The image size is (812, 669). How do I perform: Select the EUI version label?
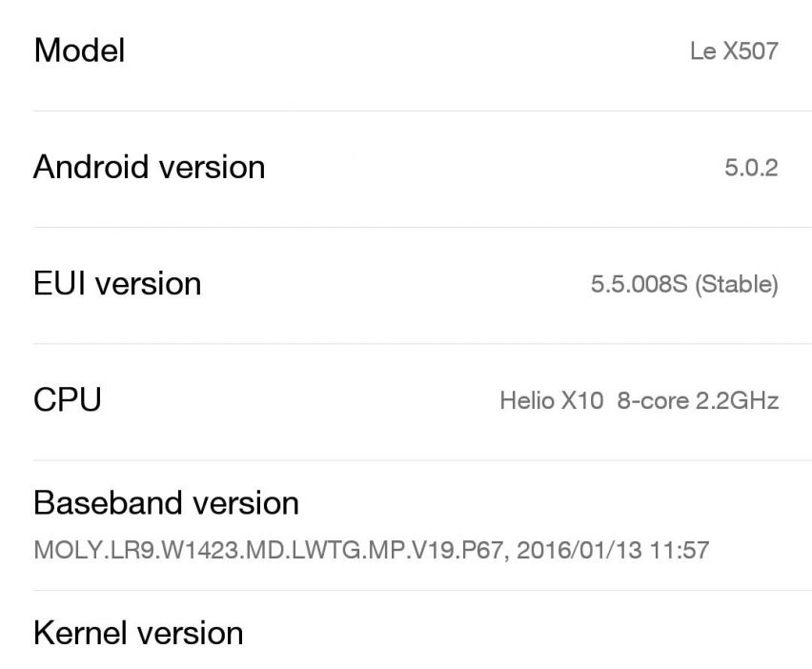coord(117,283)
